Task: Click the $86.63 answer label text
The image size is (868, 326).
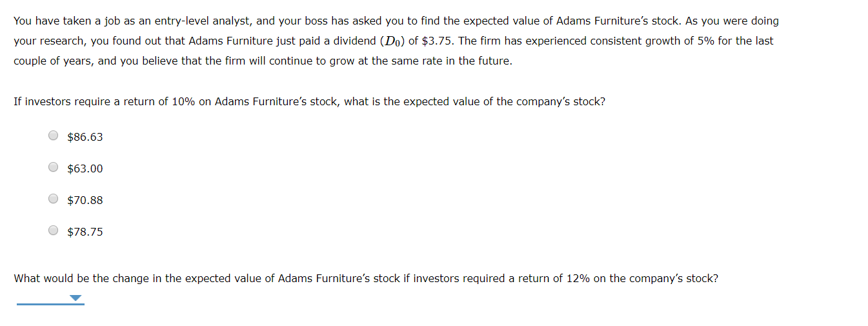Action: click(85, 137)
